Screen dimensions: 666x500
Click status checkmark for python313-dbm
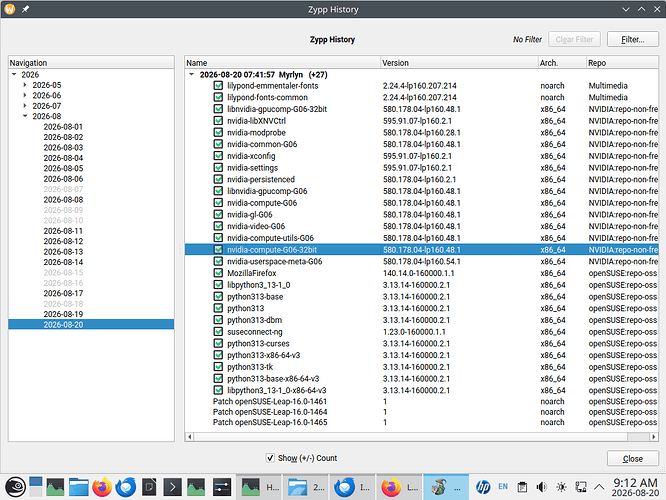tap(218, 320)
